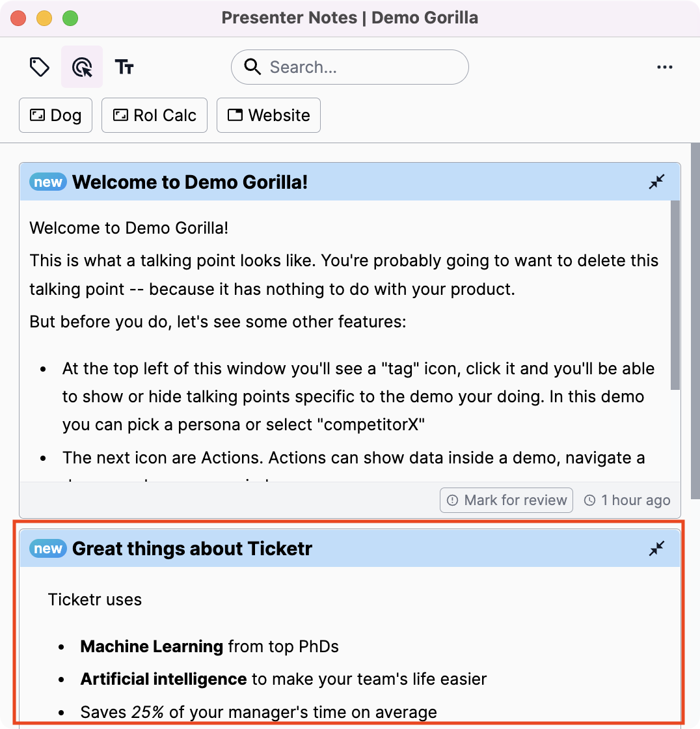Image resolution: width=700 pixels, height=729 pixels.
Task: Click the new badge on Welcome card
Action: (x=47, y=182)
